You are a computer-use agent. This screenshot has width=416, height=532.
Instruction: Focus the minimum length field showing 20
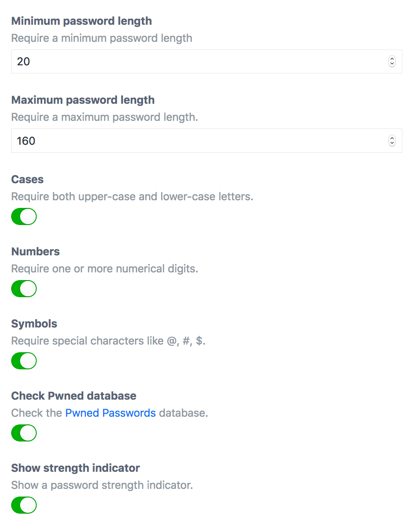tap(207, 61)
